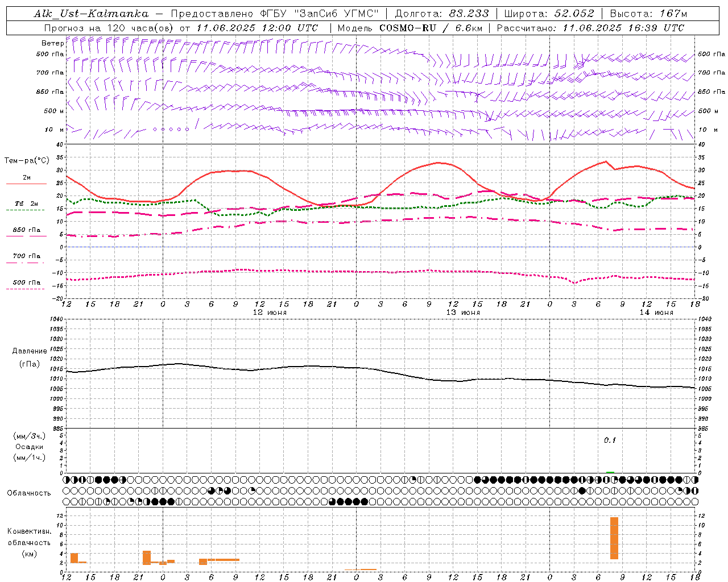
Task: Click the Ветер panel label
Action: [52, 43]
